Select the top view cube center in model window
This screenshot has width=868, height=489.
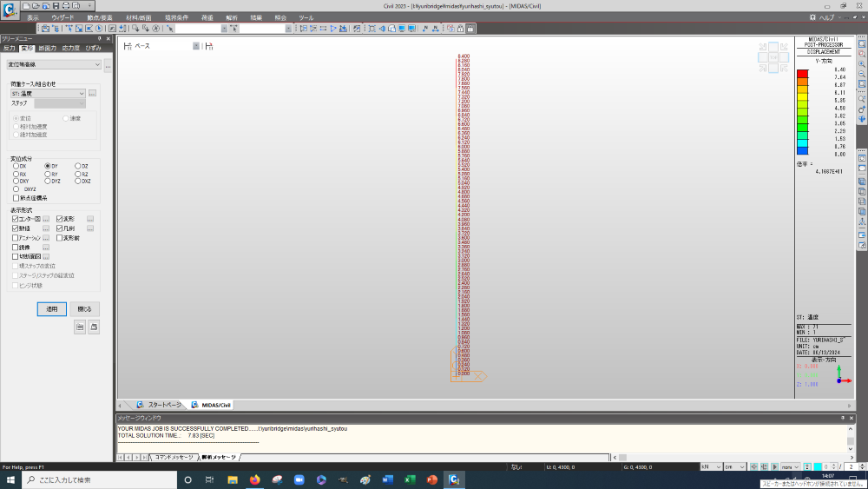773,57
